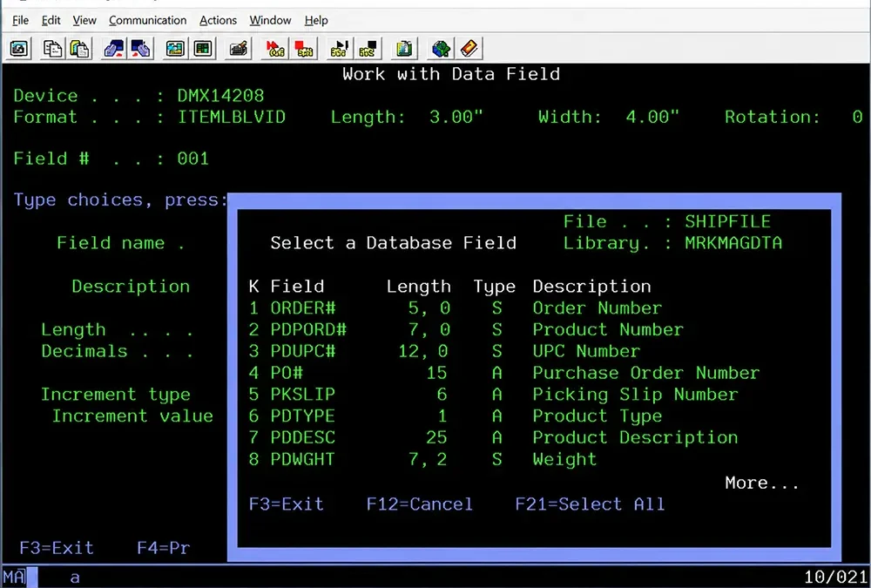Image resolution: width=871 pixels, height=588 pixels.
Task: Select the PDUPC# field row
Action: [444, 351]
